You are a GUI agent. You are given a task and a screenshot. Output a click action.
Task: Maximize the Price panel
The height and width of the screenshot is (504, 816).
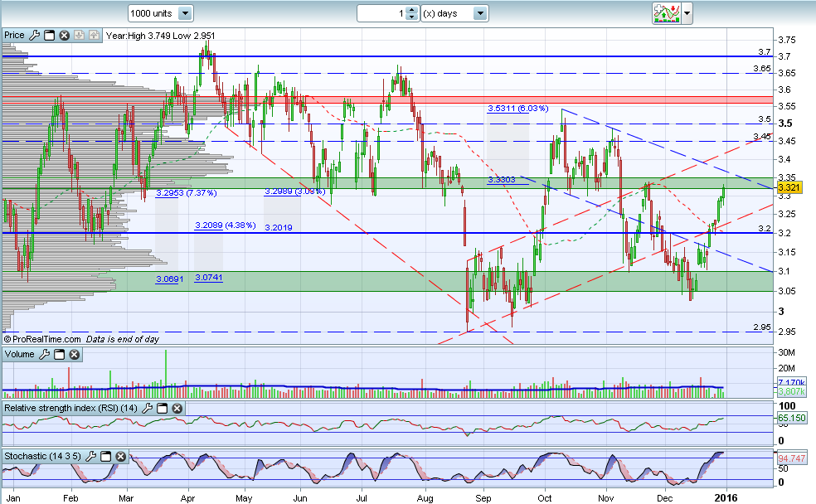pyautogui.click(x=50, y=36)
